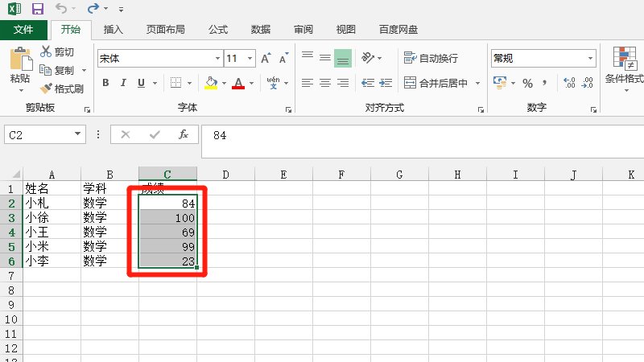The height and width of the screenshot is (362, 644).
Task: Click the insert function fx icon
Action: point(184,134)
